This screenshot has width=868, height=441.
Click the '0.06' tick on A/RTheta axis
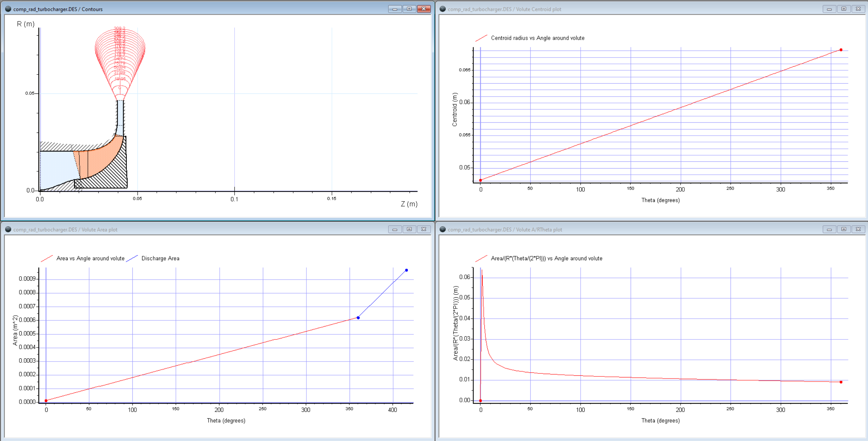point(465,277)
